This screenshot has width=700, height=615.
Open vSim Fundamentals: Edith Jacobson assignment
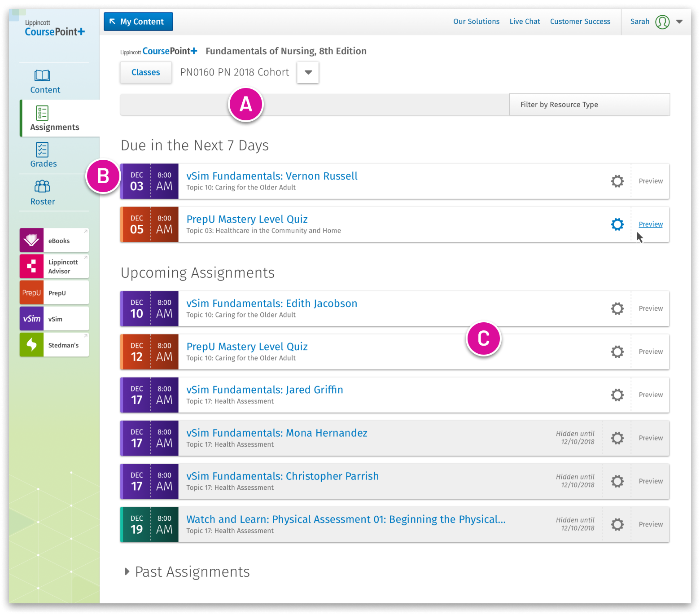point(271,303)
